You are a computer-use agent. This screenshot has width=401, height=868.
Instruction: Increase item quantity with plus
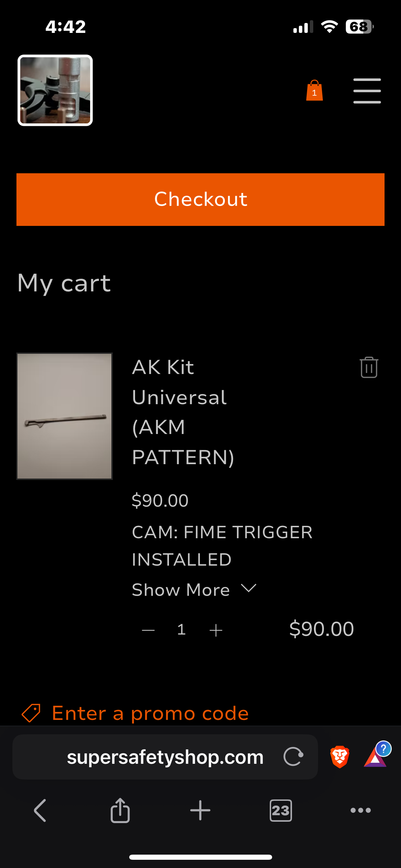(x=216, y=630)
